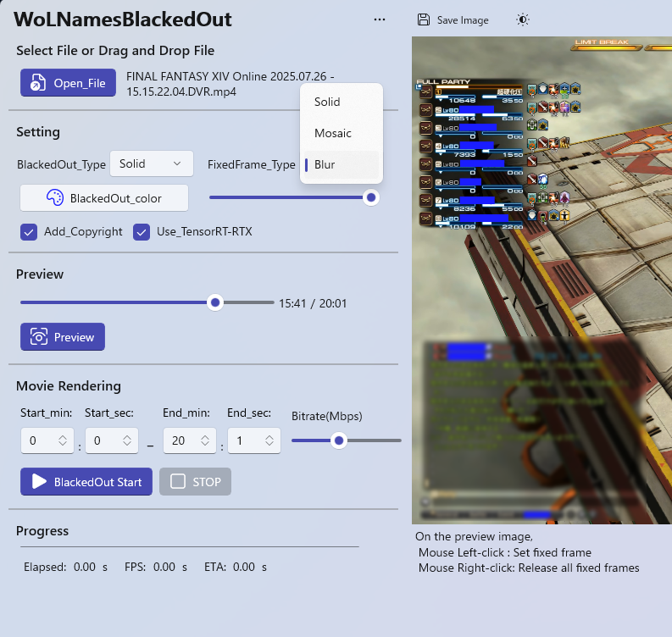Image resolution: width=672 pixels, height=637 pixels.
Task: Toggle the Use_TensorRT-RTX checkbox
Action: [x=142, y=231]
